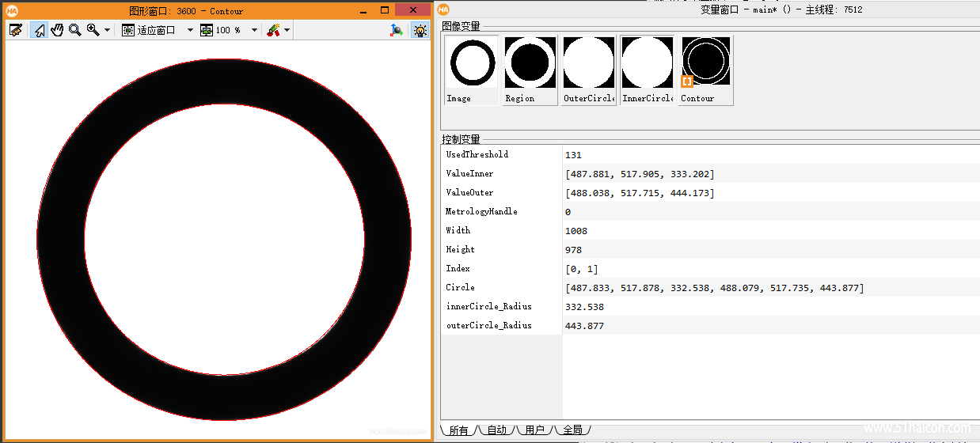Open the 100 % zoom dropdown arrow
The image size is (980, 443).
point(254,30)
